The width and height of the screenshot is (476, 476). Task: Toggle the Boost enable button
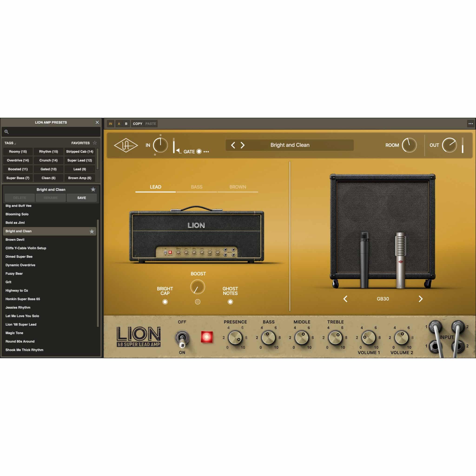pos(198,302)
